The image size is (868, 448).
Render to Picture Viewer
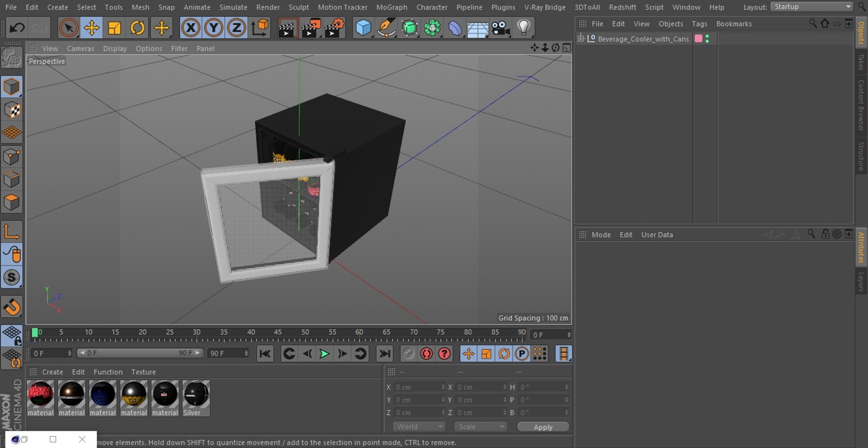coord(311,28)
